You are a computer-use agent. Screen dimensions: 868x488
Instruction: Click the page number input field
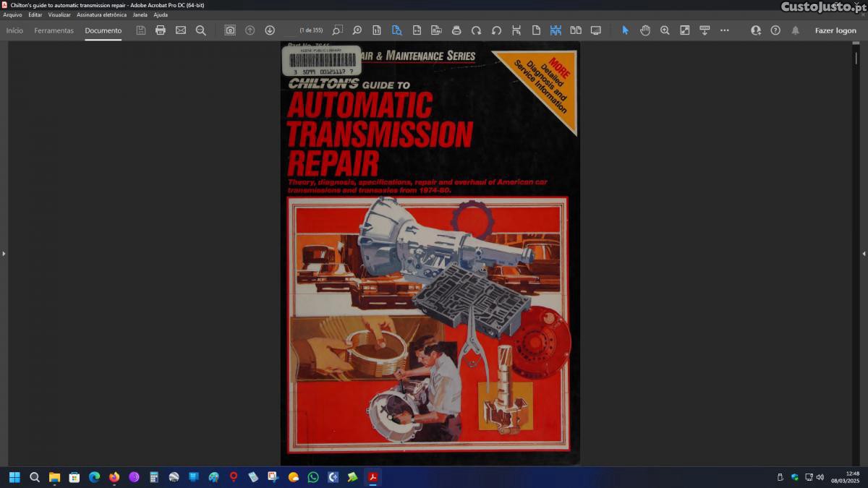pos(291,30)
